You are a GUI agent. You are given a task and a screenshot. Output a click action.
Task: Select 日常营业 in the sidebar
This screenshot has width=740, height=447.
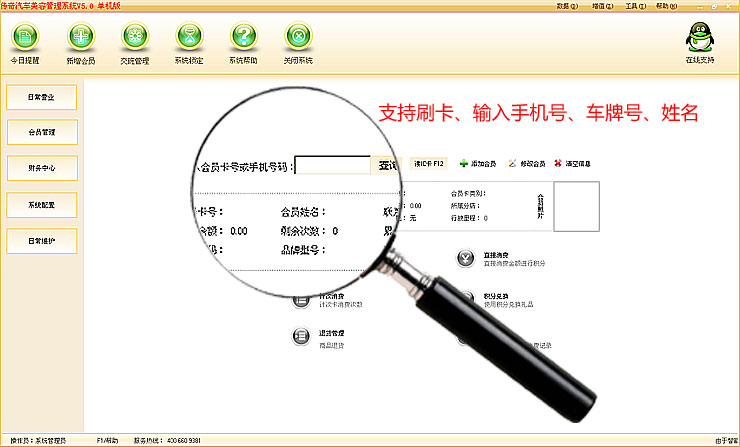42,97
